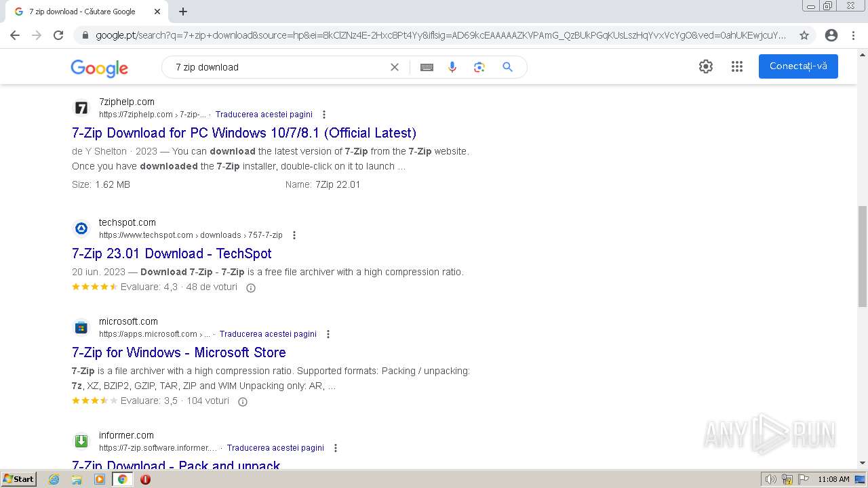Open '7-Zip 23.01 Download - TechSpot' result
This screenshot has width=868, height=488.
tap(172, 253)
